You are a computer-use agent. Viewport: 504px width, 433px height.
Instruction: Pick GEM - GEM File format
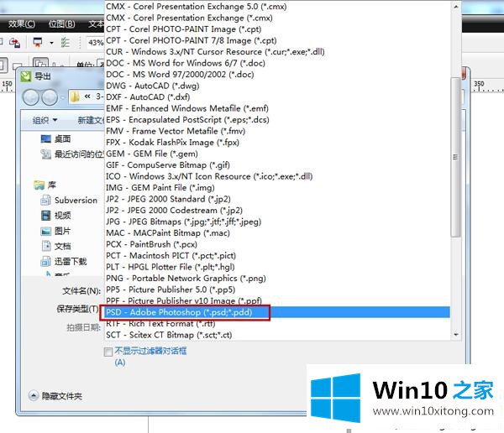point(278,154)
